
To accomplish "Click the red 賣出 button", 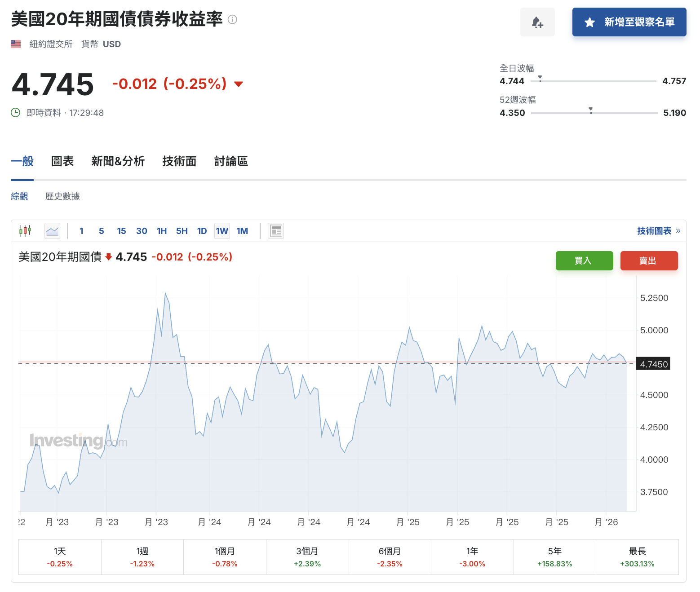I will (x=649, y=261).
